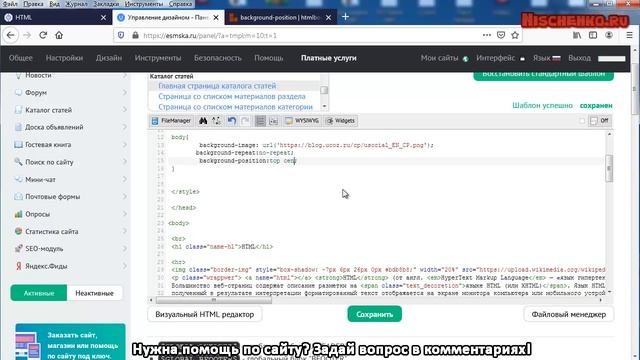Screen dimensions: 640x360
Task: Open the browser library icon
Action: [x=577, y=35]
